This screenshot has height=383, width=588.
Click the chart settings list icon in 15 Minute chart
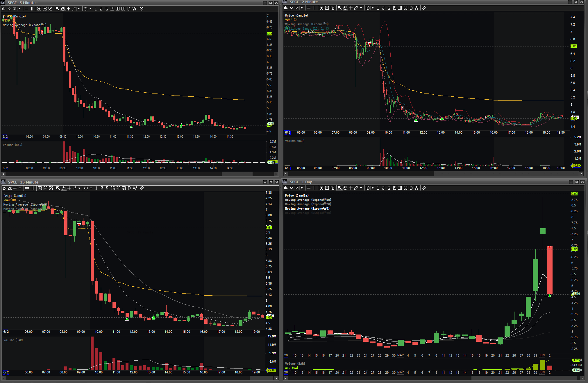[x=15, y=188]
